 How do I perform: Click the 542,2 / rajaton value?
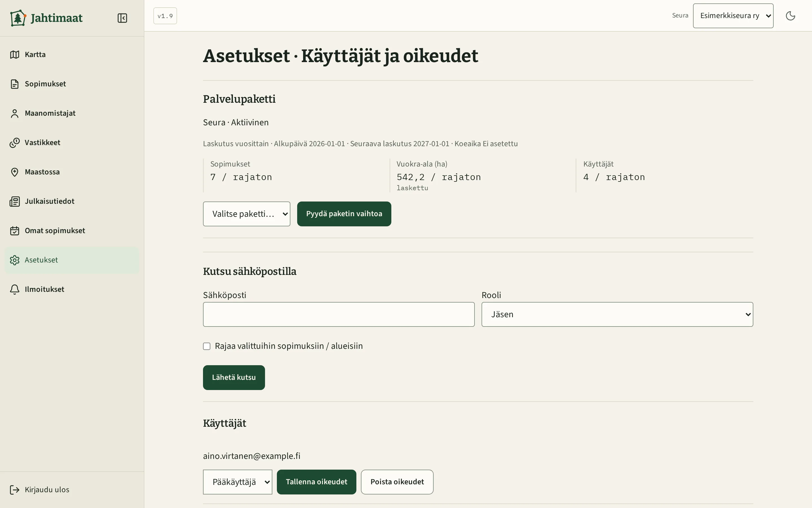click(x=438, y=177)
